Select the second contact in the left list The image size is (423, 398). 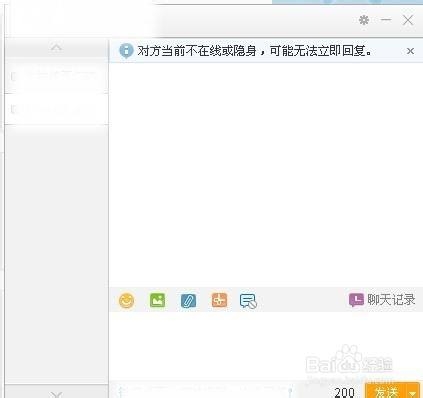[56, 109]
